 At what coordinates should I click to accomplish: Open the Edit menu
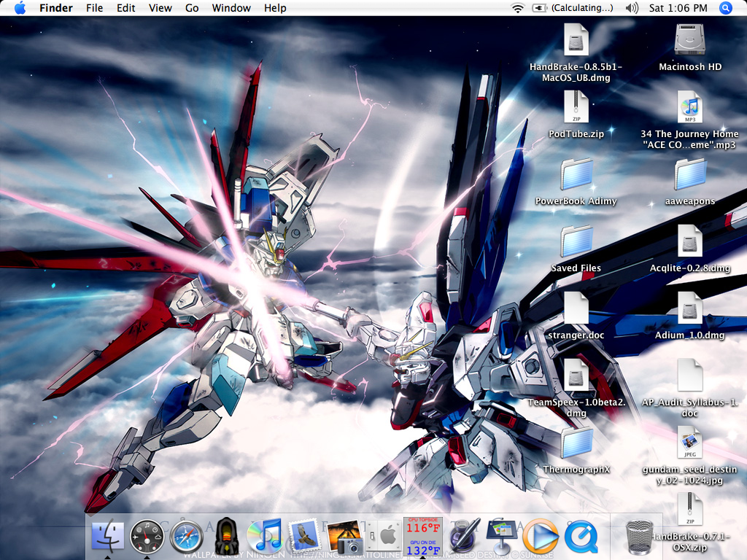pos(125,7)
